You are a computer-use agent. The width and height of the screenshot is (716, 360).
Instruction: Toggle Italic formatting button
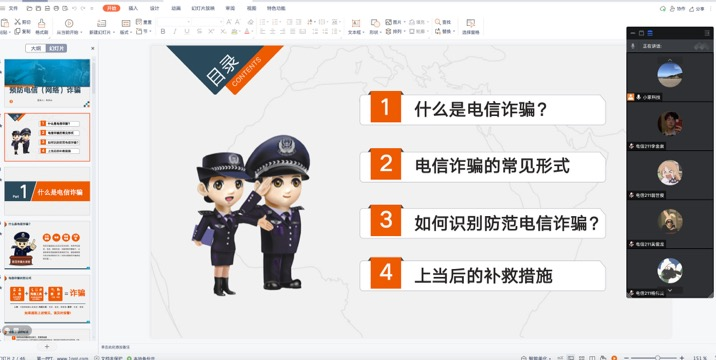[174, 32]
